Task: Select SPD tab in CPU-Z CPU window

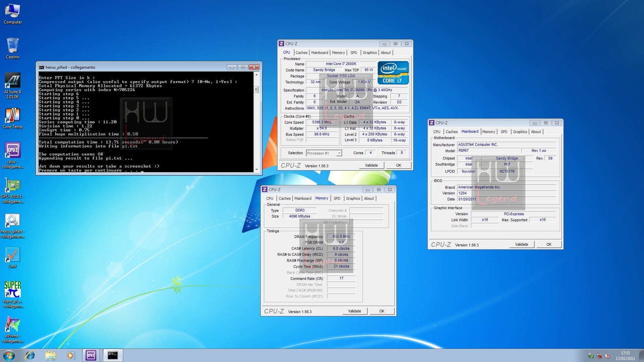Action: pos(354,53)
